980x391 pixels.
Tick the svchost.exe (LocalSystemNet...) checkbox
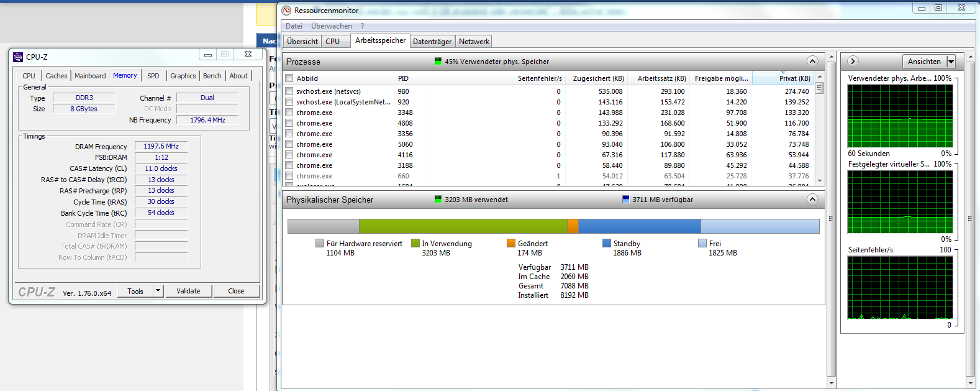tap(289, 102)
